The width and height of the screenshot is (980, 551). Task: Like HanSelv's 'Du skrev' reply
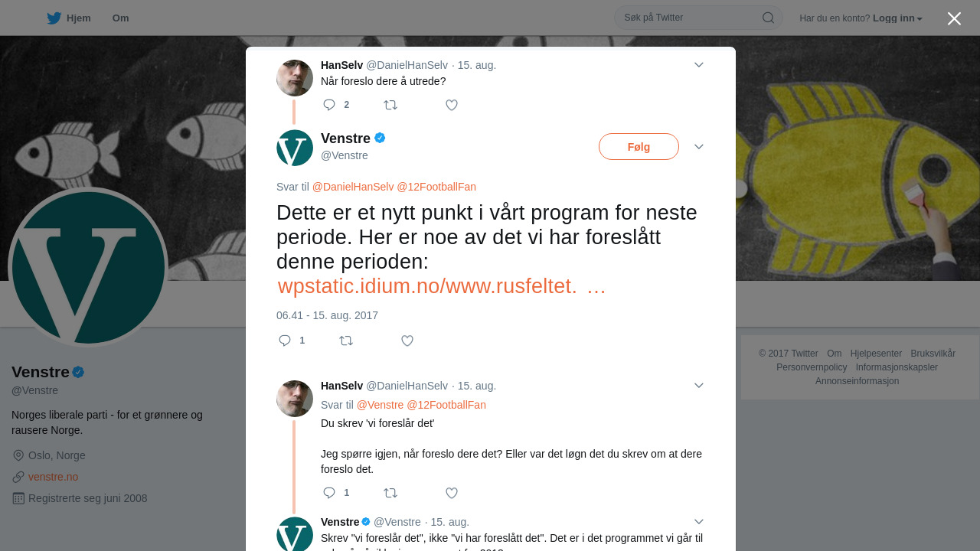pyautogui.click(x=452, y=493)
